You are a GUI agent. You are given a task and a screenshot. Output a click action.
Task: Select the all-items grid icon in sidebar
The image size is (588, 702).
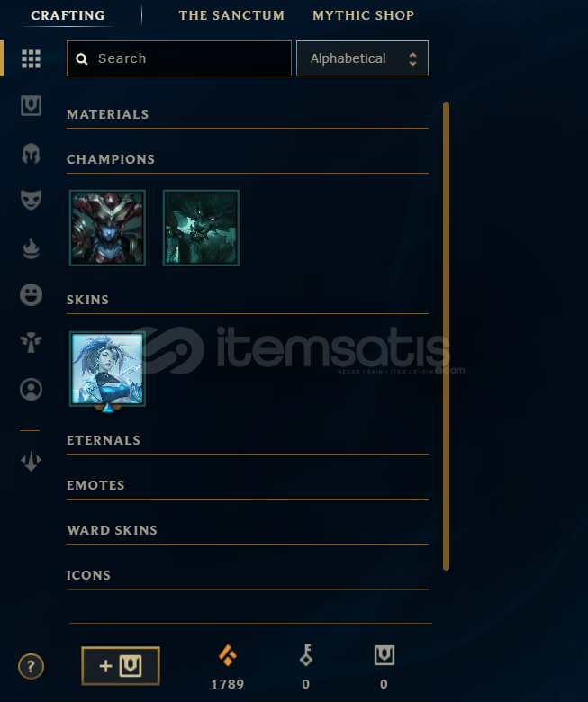coord(31,58)
